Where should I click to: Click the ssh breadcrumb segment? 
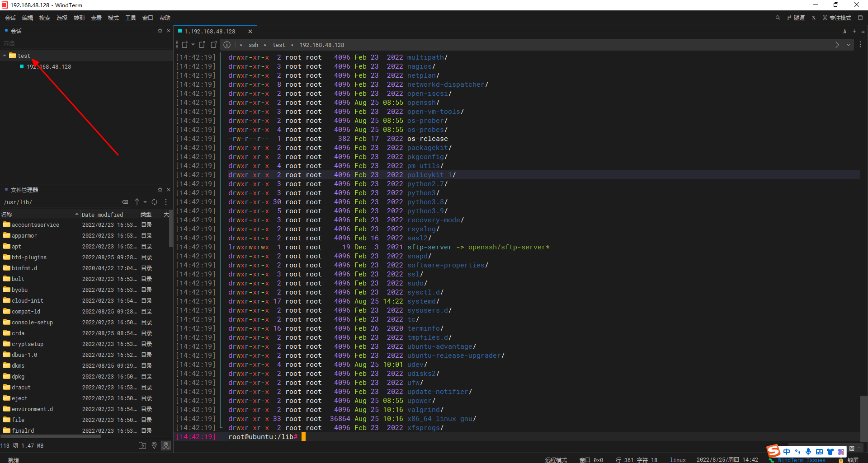click(253, 45)
